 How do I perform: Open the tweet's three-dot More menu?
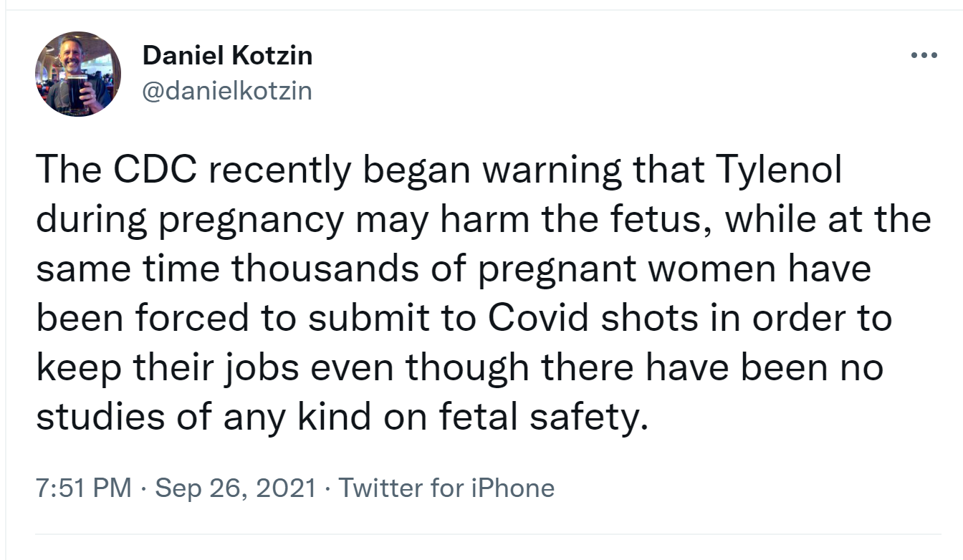pos(924,55)
